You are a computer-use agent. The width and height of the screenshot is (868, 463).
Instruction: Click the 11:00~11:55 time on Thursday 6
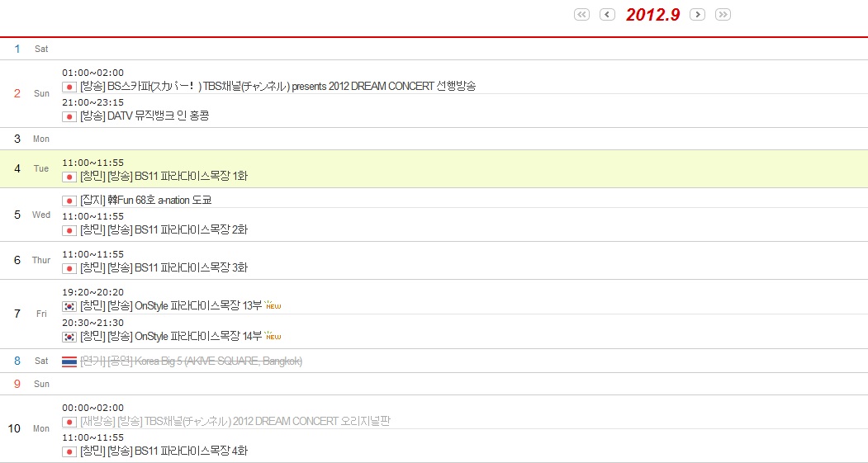(x=93, y=254)
